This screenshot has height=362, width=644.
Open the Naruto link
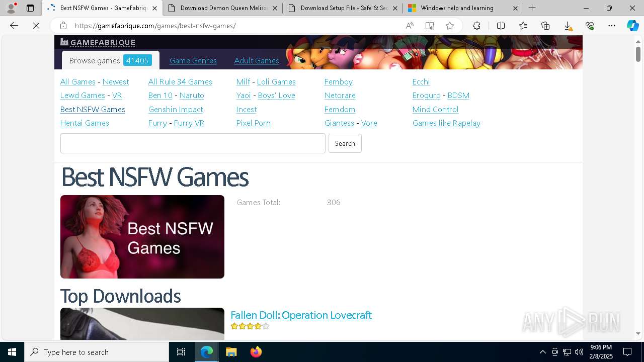[x=192, y=95]
